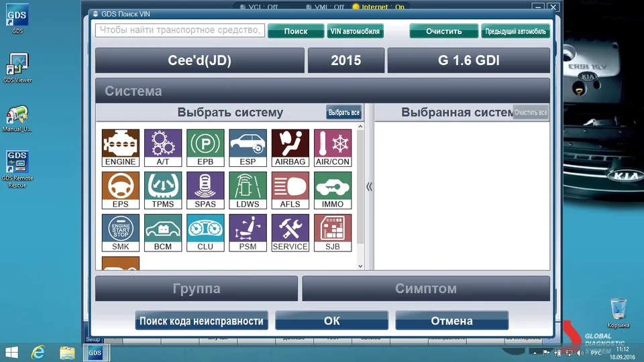Viewport: 644px width, 362px height.
Task: Click the Поиск search button
Action: (x=296, y=32)
